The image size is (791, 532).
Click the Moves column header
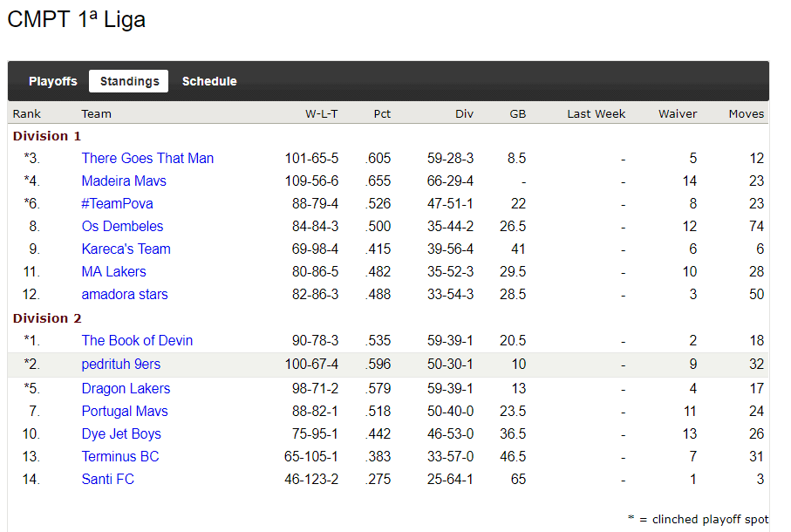747,114
